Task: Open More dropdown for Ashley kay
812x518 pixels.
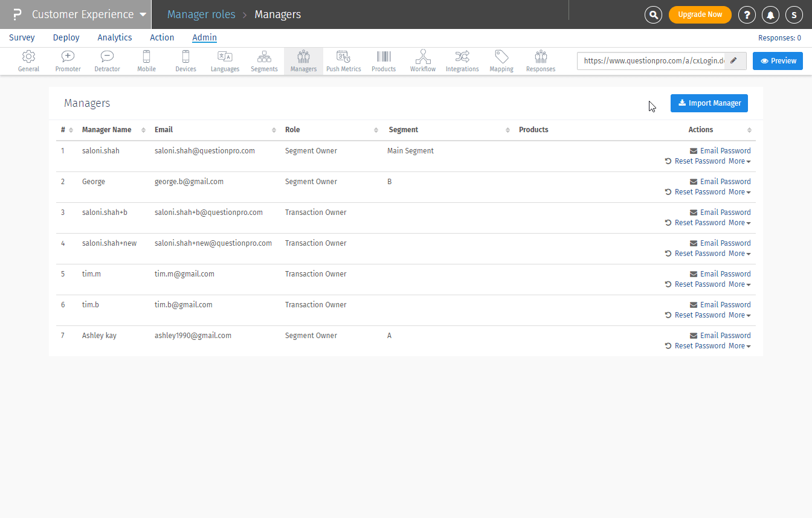Action: [x=739, y=346]
